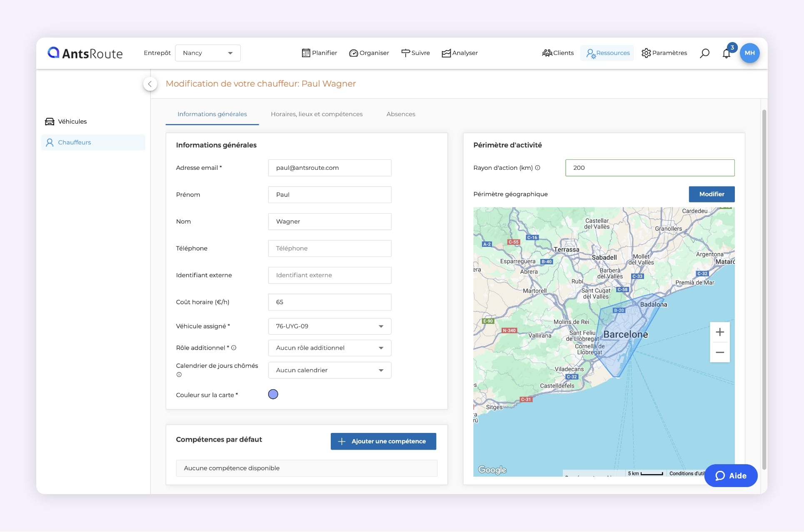Click the Modifier button
Viewport: 804px width, 532px height.
711,194
